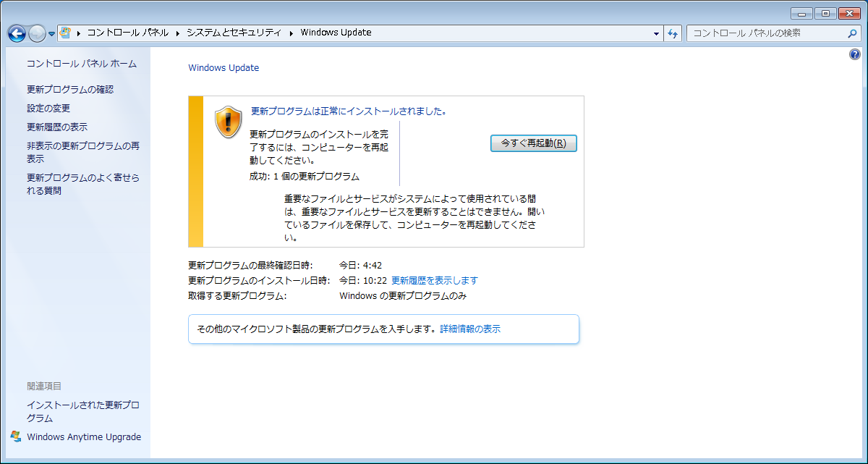This screenshot has width=868, height=464.
Task: Click the 関連項目 section label
Action: (x=44, y=387)
